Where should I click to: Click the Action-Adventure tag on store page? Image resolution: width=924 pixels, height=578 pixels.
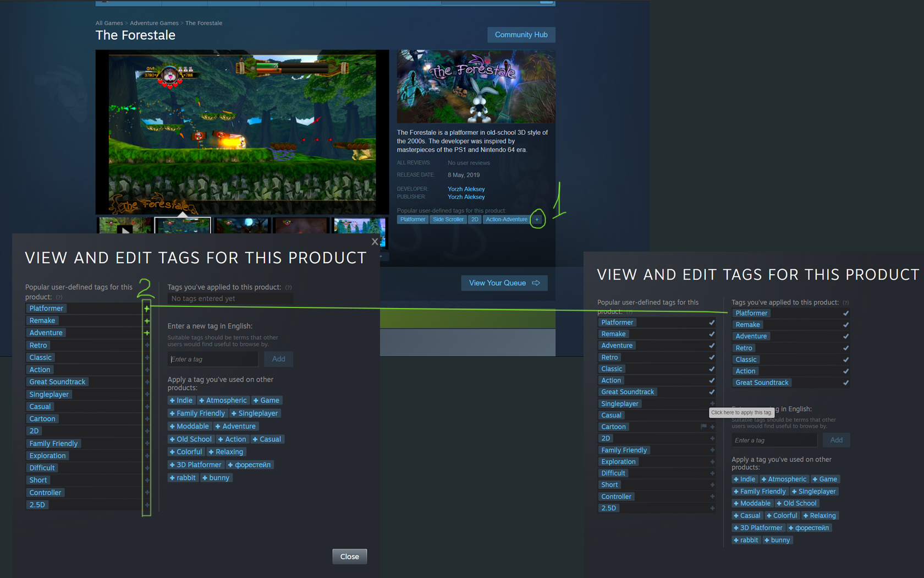coord(506,220)
